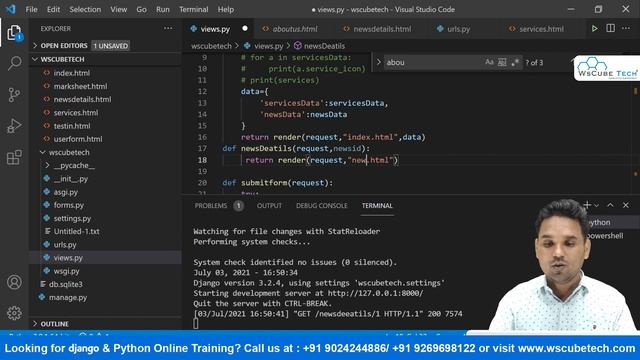640x360 pixels.
Task: Maximize the terminal panel size
Action: 610,205
